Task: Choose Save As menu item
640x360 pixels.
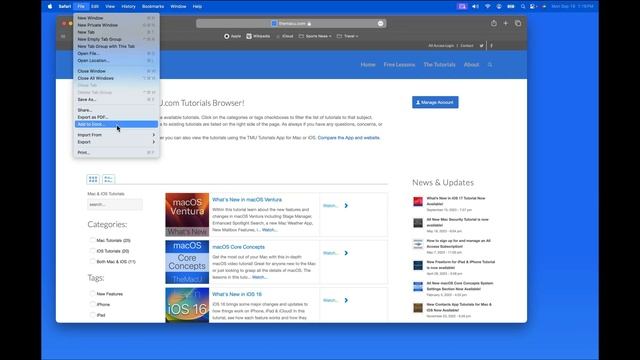Action: (116, 99)
